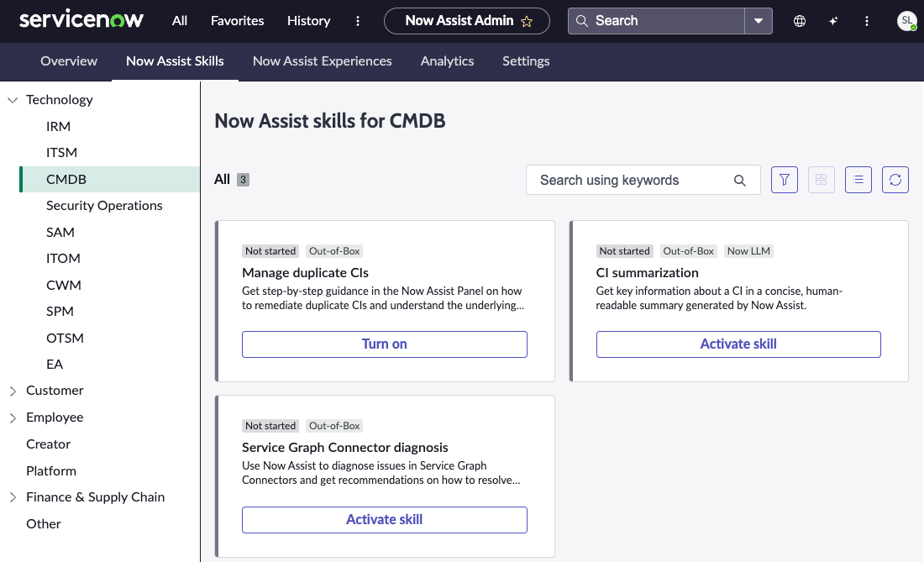Click the keyword search magnifier icon
Image resolution: width=924 pixels, height=562 pixels.
coord(739,181)
